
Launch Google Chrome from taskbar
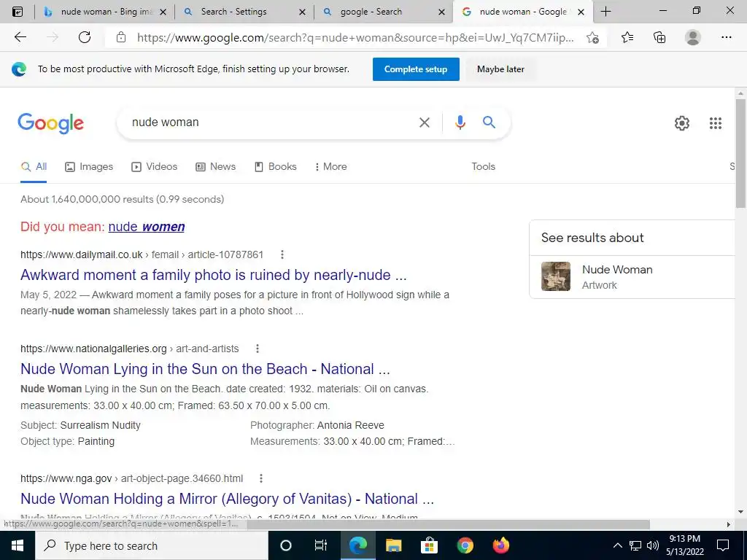pyautogui.click(x=465, y=545)
